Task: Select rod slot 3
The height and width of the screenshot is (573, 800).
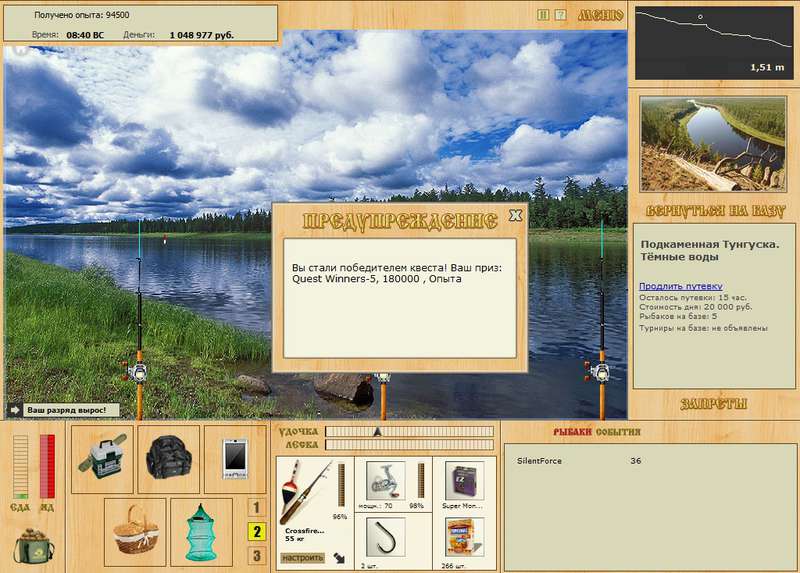Action: pos(257,556)
